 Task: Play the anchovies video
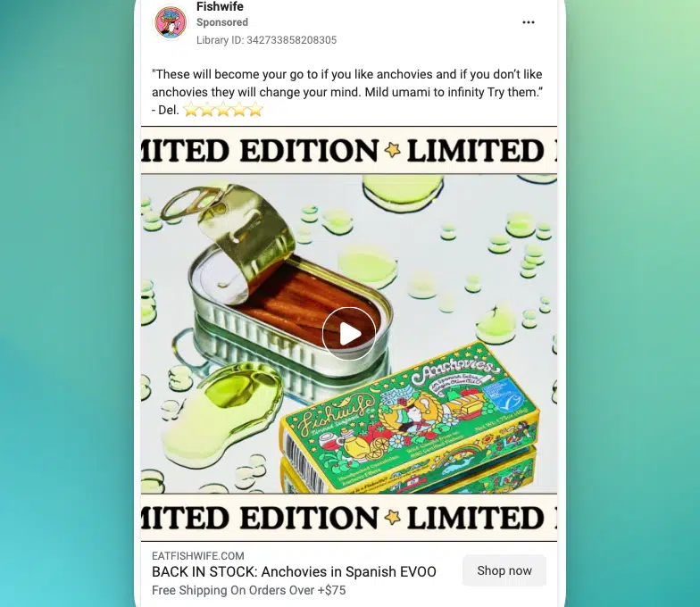coord(348,334)
